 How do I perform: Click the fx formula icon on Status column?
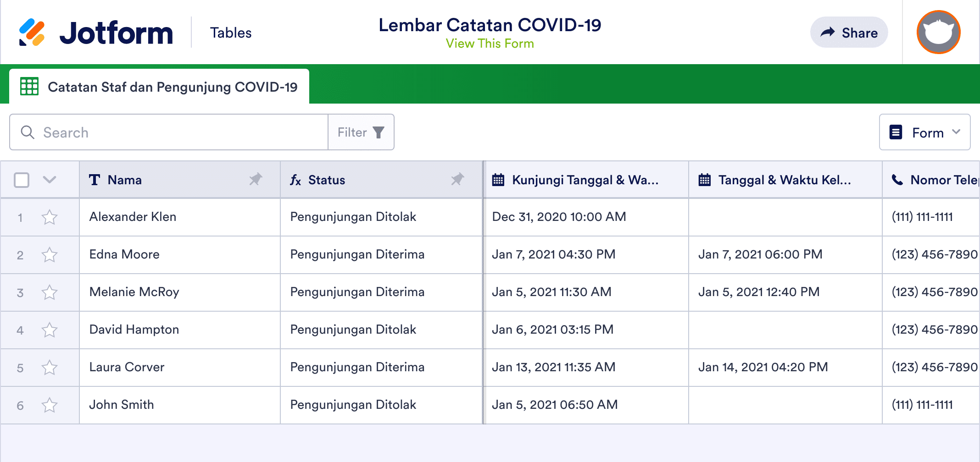pyautogui.click(x=296, y=180)
